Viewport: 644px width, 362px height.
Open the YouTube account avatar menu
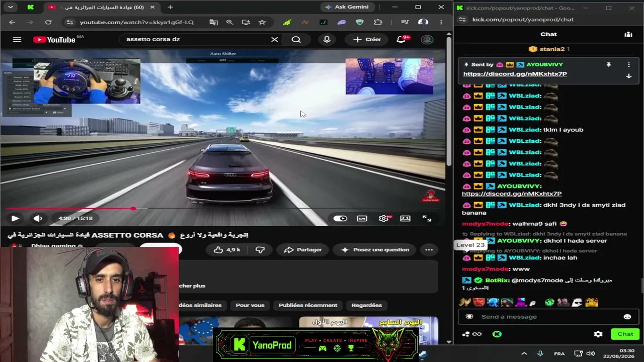pos(427,39)
